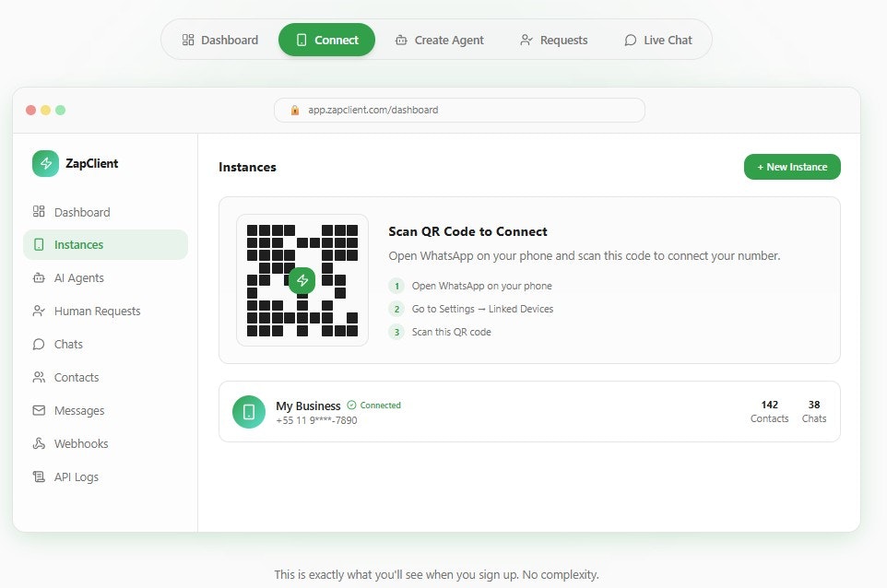Open the Requests tab

pos(553,40)
